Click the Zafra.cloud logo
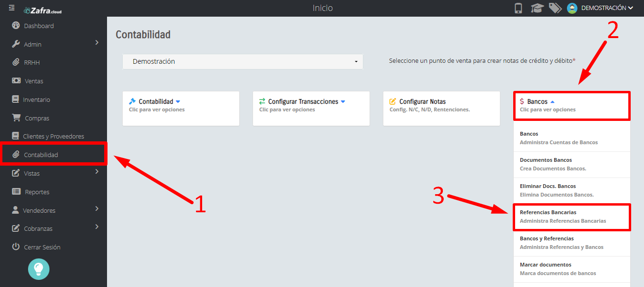 [43, 10]
